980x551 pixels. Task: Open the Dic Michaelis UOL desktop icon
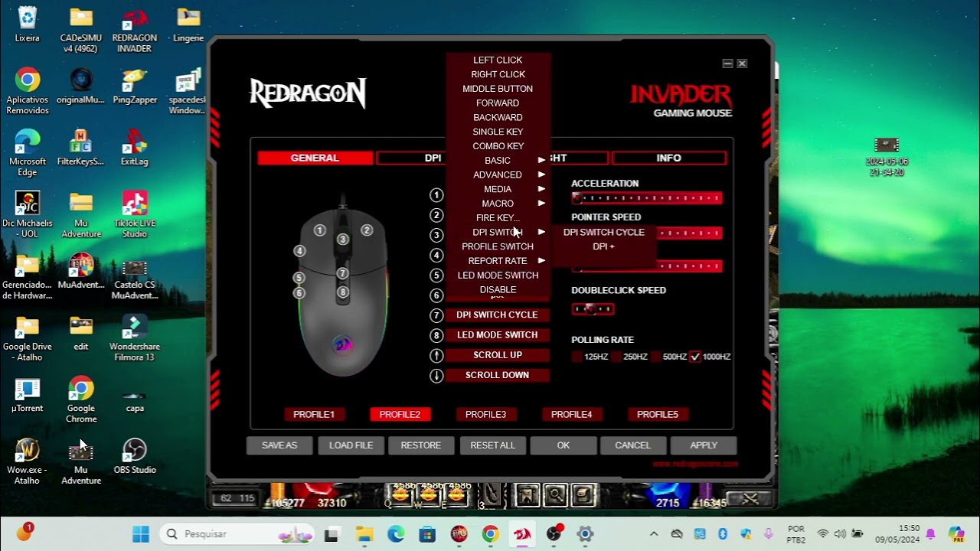28,214
